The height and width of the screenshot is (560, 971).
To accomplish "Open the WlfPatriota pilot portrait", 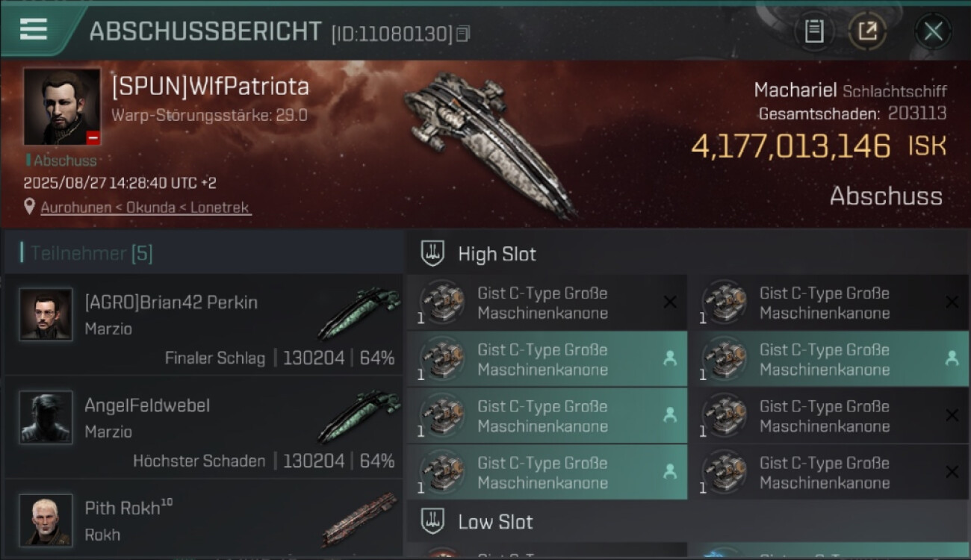I will point(62,107).
